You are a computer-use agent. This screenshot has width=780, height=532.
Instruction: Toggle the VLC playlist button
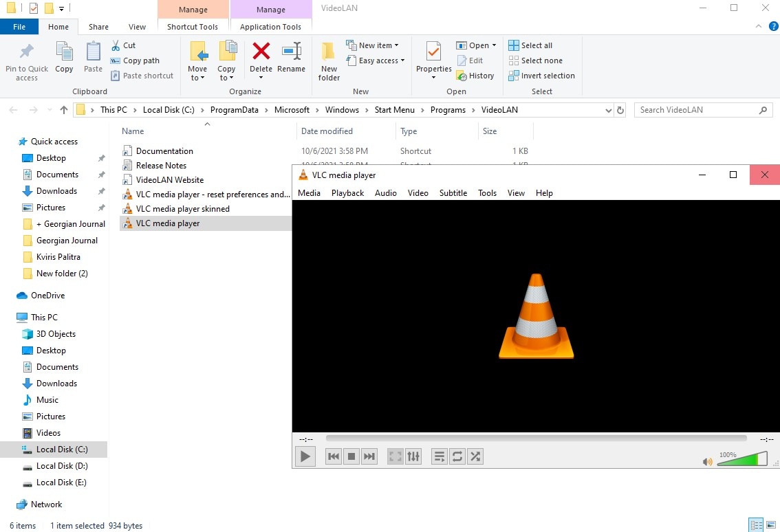pos(439,456)
